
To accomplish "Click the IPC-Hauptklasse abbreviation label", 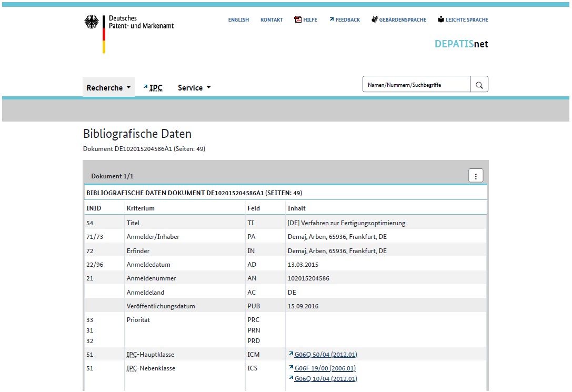I will pyautogui.click(x=132, y=355).
